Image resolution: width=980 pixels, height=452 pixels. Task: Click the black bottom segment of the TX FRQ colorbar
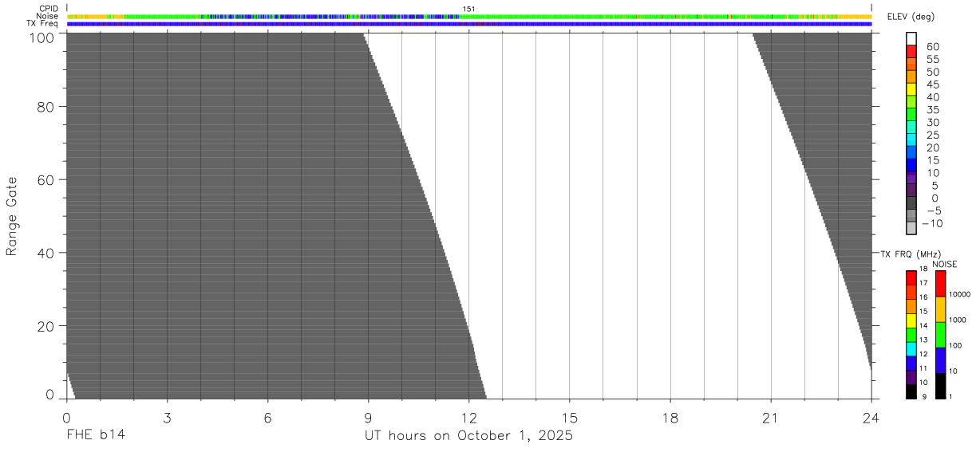point(911,392)
